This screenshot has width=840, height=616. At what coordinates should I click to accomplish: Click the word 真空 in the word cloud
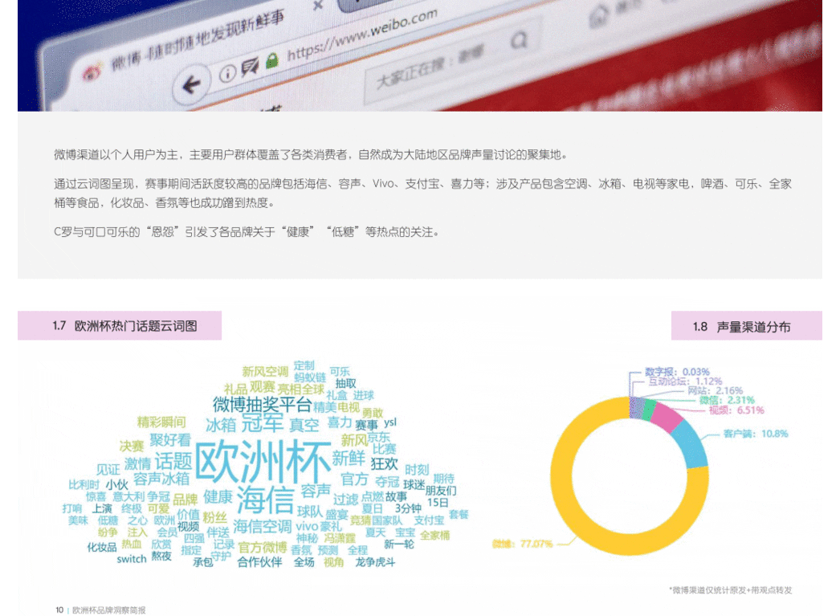tap(304, 425)
